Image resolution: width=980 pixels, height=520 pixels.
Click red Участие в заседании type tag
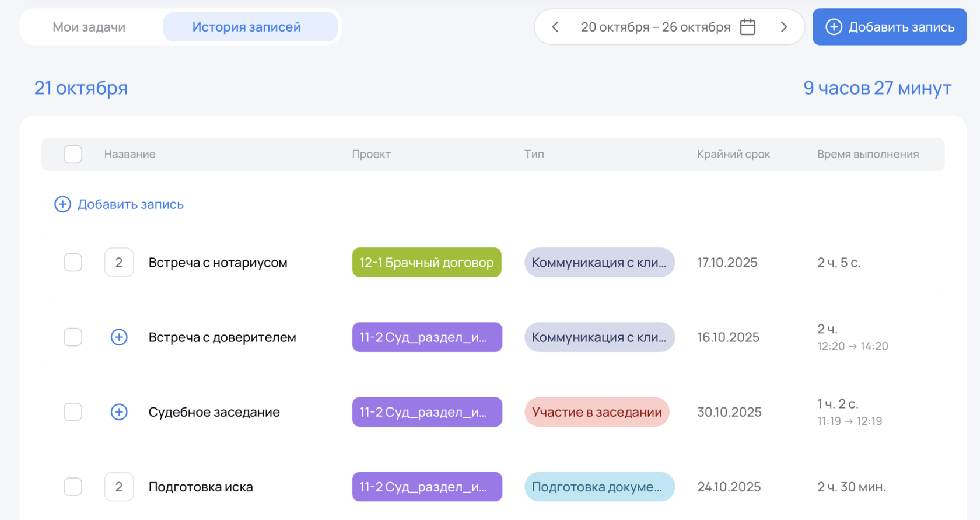[x=596, y=412]
